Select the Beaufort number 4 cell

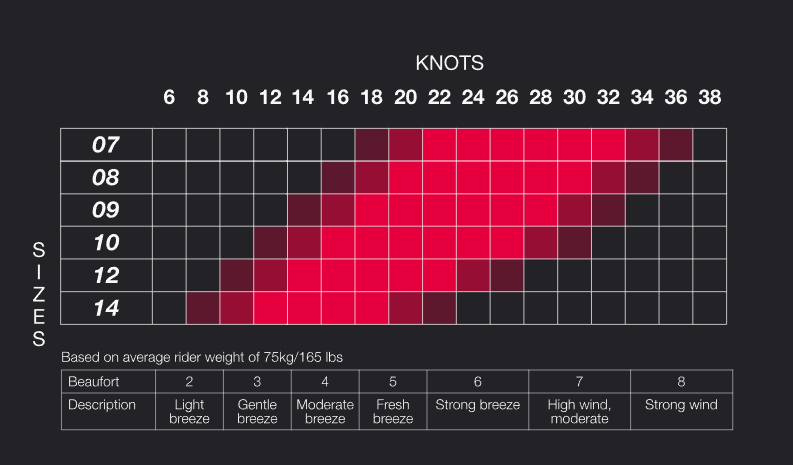(325, 381)
